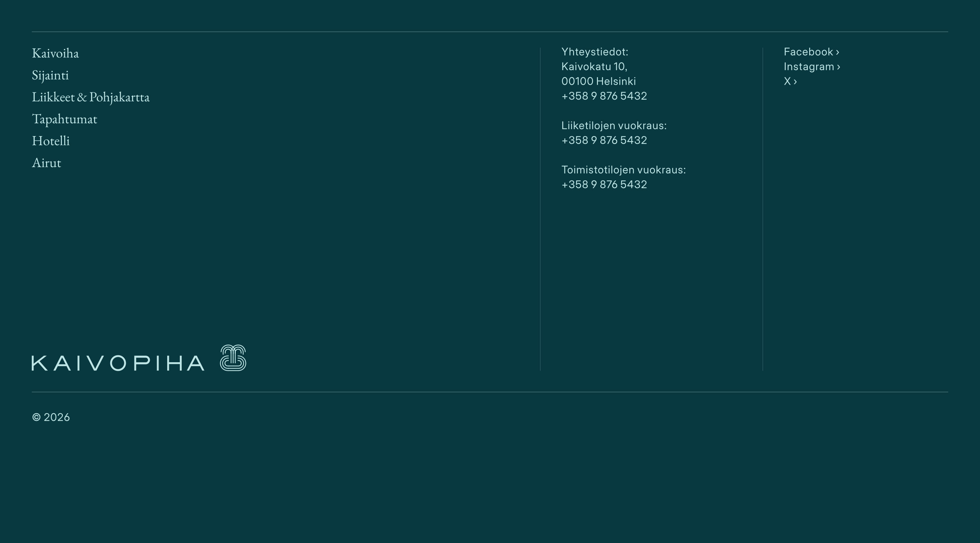
Task: Open the X social link
Action: tap(787, 81)
